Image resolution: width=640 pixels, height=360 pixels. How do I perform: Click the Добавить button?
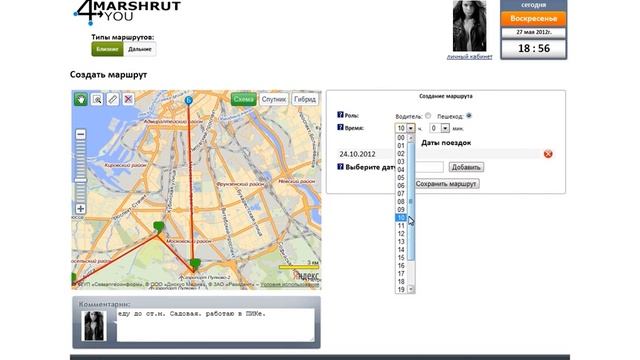point(466,167)
